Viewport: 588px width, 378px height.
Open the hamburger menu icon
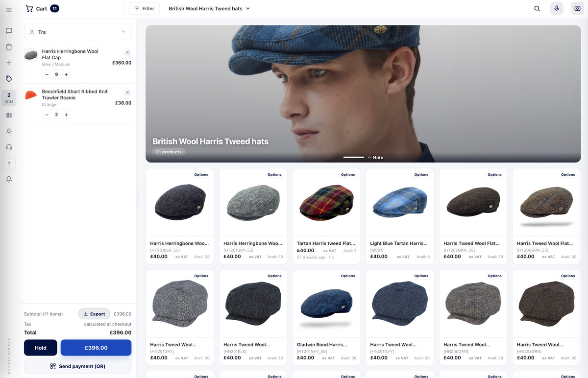pos(9,10)
